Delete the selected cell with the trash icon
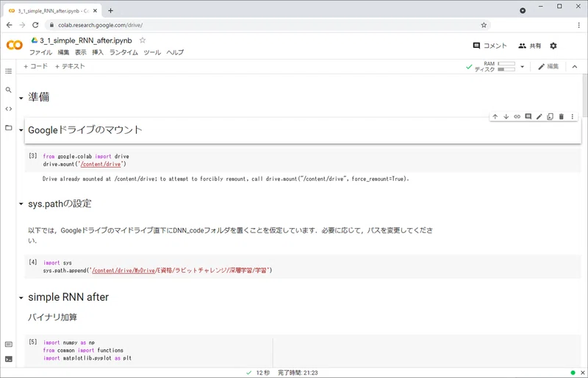 click(x=562, y=117)
